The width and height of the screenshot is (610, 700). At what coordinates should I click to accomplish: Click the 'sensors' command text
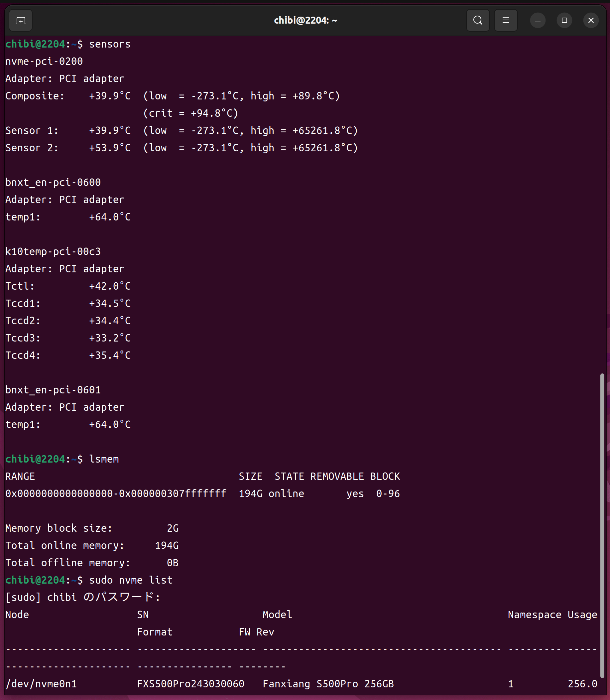pos(110,44)
